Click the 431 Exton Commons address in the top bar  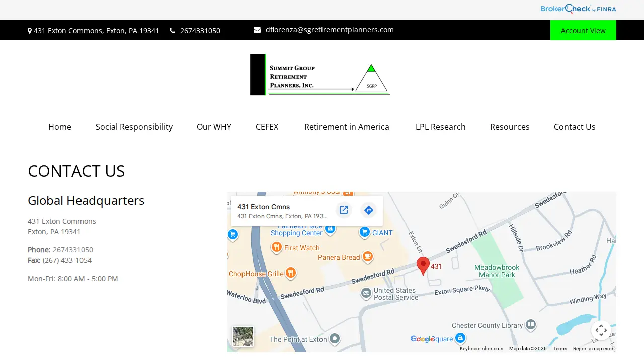pyautogui.click(x=97, y=31)
